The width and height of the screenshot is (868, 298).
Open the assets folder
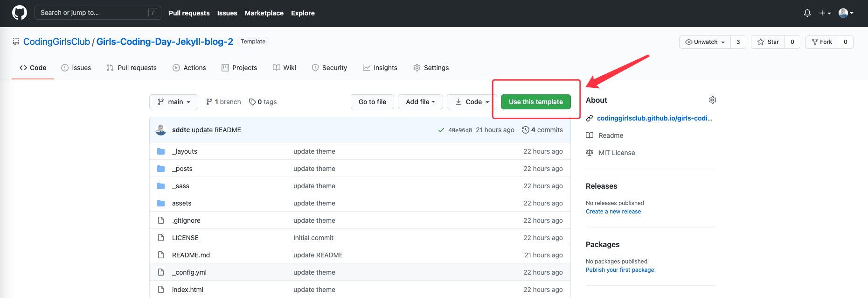tap(181, 203)
